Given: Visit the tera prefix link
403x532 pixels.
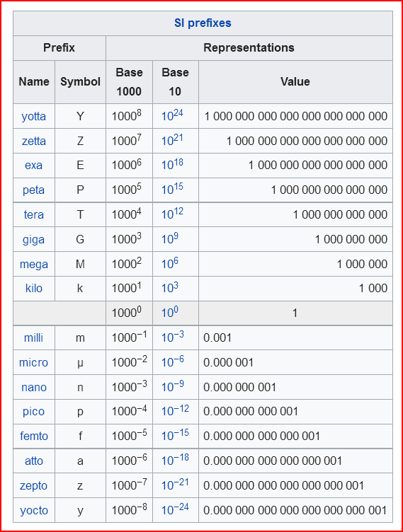Looking at the screenshot, I should click(x=33, y=214).
